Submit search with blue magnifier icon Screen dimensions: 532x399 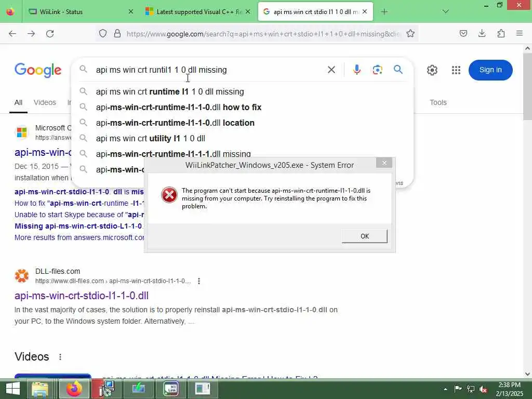pyautogui.click(x=398, y=70)
